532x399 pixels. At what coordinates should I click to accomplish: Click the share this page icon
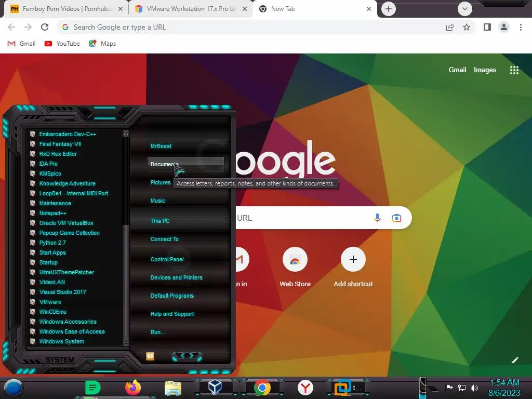coord(450,27)
